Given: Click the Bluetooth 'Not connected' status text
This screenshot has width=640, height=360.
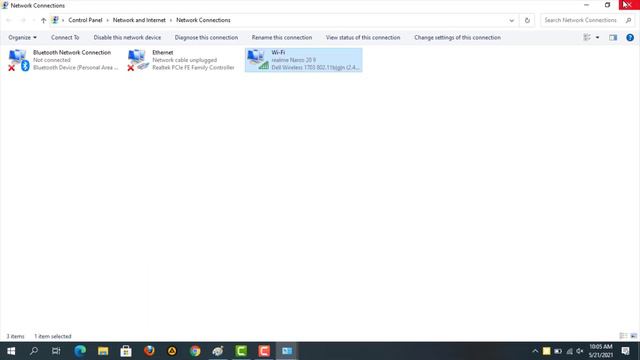Looking at the screenshot, I should 52,60.
